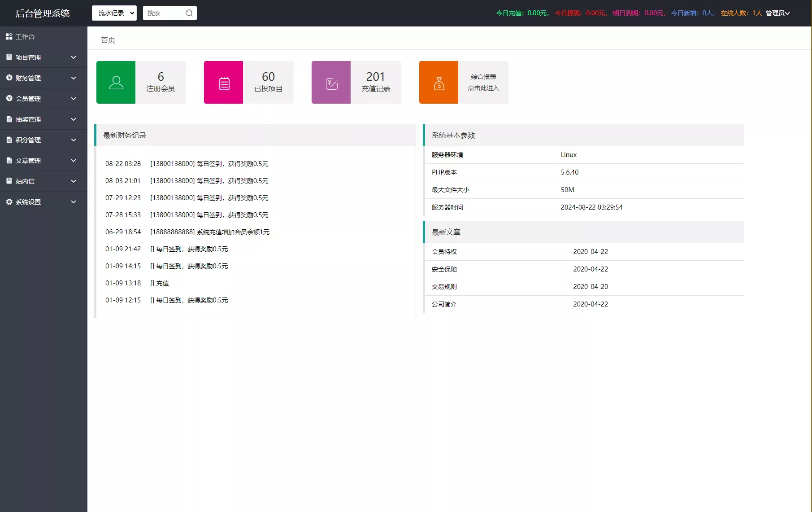The width and height of the screenshot is (812, 512).
Task: Expand the 会员管理 chevron arrow
Action: point(74,99)
